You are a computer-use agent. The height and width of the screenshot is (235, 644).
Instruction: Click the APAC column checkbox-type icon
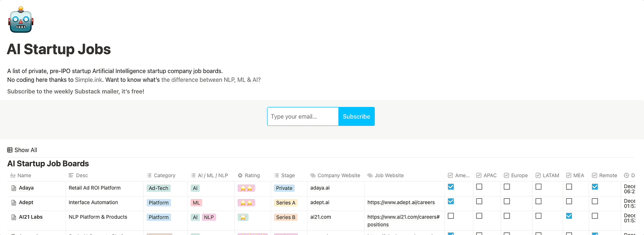click(479, 176)
